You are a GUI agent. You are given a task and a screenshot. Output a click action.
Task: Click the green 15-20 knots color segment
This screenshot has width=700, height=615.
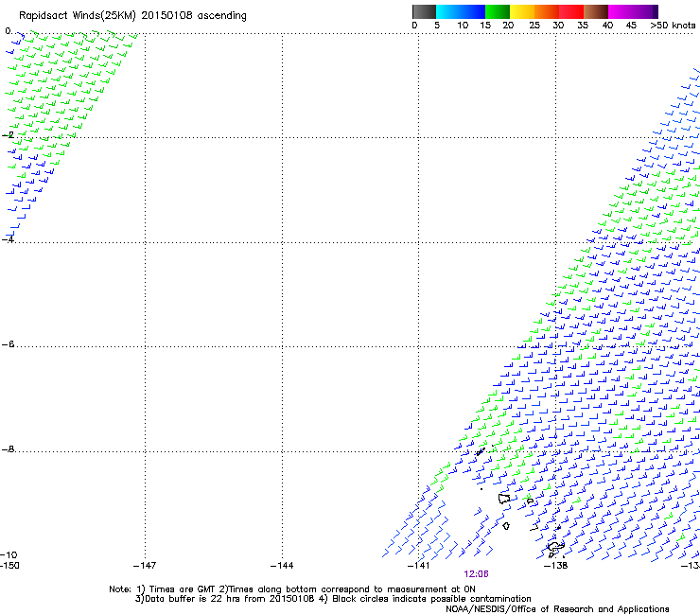click(498, 12)
